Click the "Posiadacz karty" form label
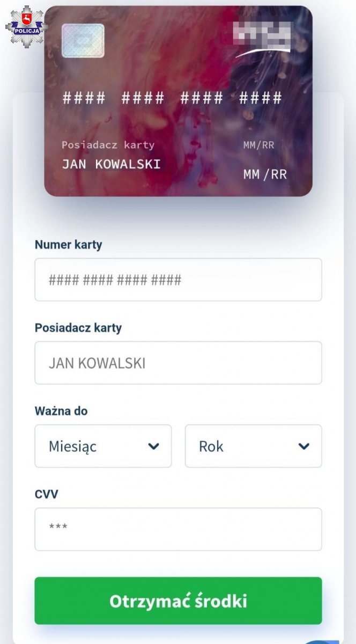 78,328
